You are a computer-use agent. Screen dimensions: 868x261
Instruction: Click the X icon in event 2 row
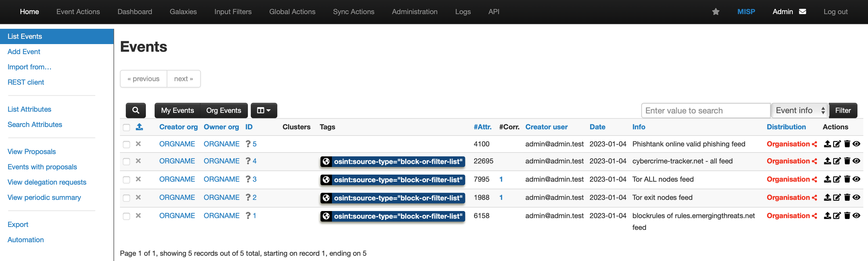pyautogui.click(x=138, y=197)
